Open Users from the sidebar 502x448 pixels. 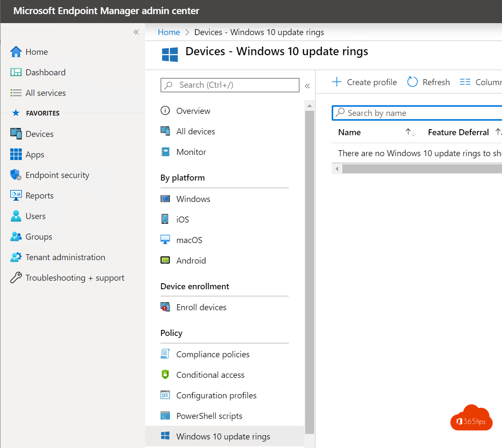tap(36, 216)
